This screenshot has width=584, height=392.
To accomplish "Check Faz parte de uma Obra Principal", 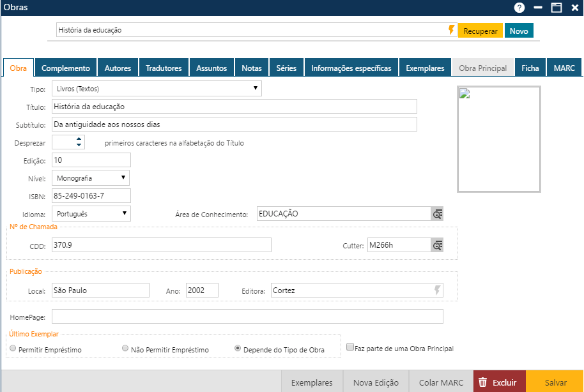I will coord(350,348).
